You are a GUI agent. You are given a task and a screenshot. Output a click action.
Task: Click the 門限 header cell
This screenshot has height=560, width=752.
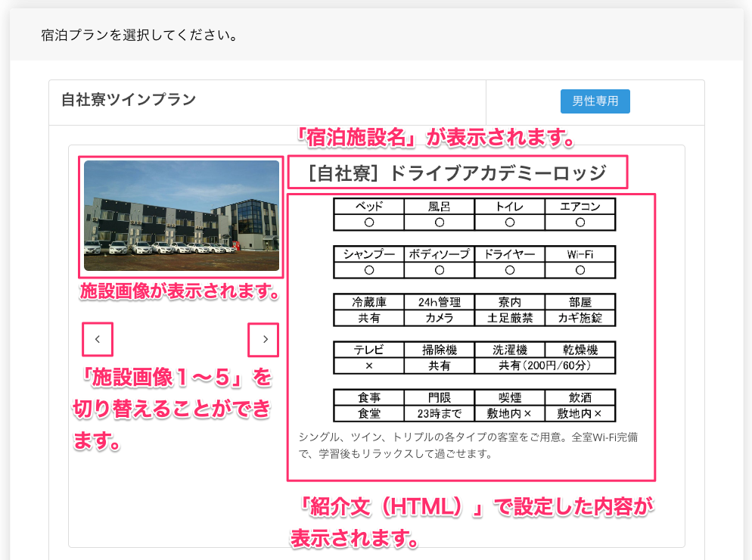439,397
